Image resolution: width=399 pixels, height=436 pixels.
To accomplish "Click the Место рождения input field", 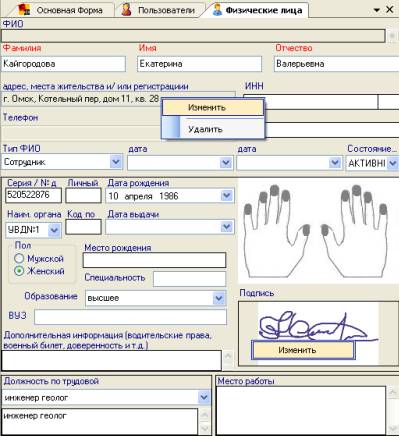I will point(154,260).
